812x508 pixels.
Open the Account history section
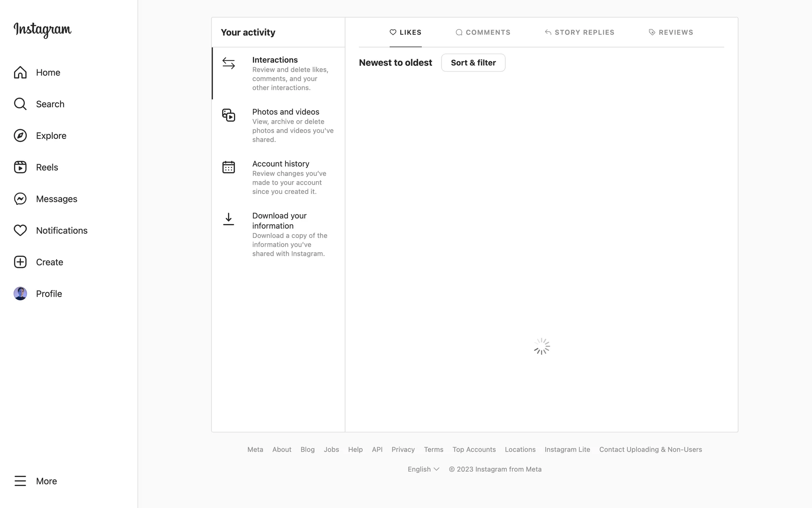[x=280, y=164]
